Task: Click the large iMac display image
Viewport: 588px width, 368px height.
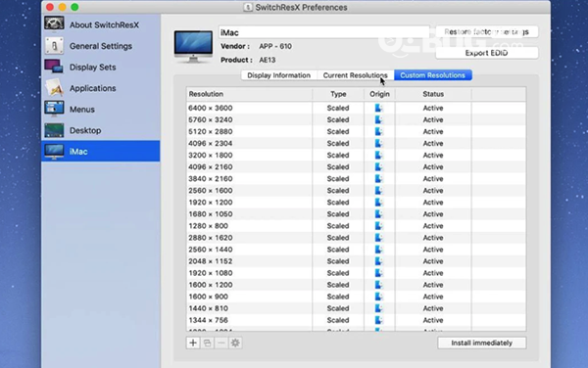Action: coord(193,46)
